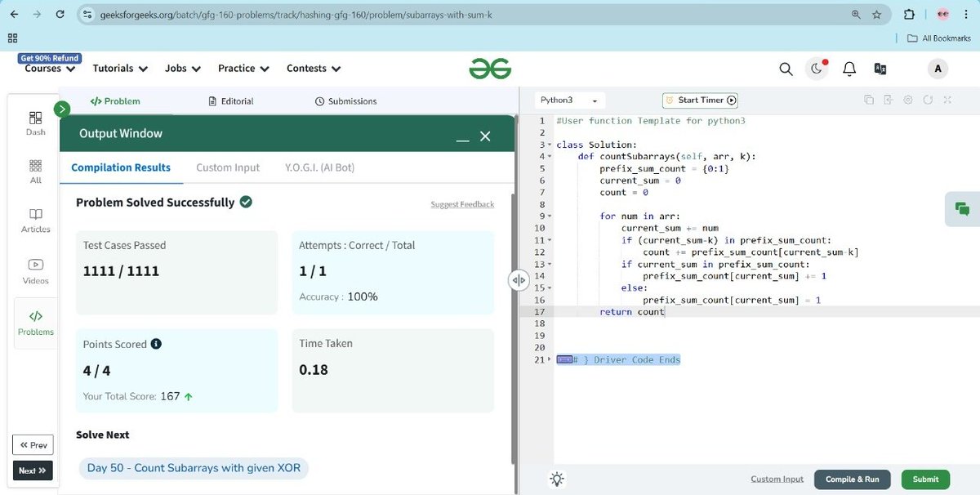The width and height of the screenshot is (980, 495).
Task: Click the browser back arrow
Action: [x=14, y=15]
